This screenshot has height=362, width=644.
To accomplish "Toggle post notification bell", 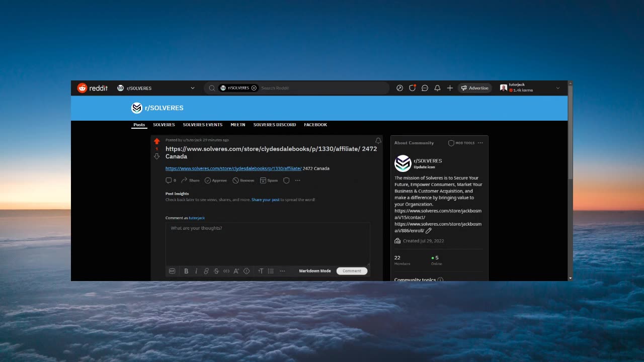I will click(378, 141).
